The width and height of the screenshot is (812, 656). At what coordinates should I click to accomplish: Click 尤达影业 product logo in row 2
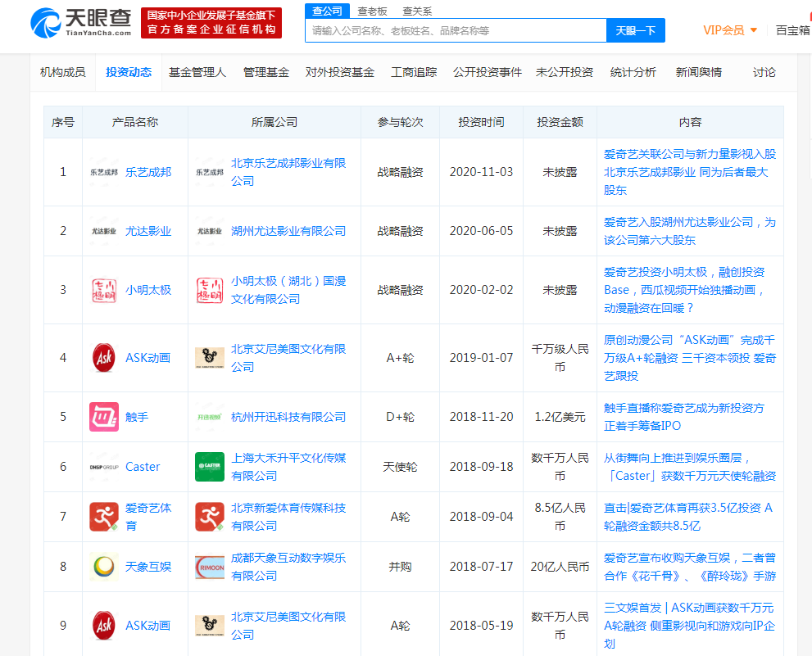coord(103,231)
